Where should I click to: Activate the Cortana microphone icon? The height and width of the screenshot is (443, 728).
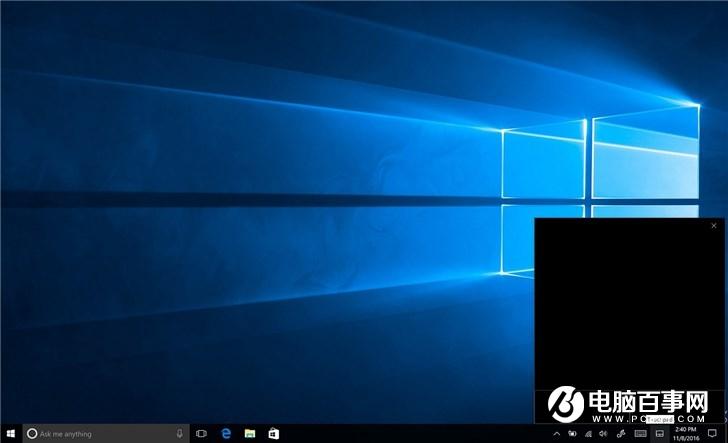(180, 434)
